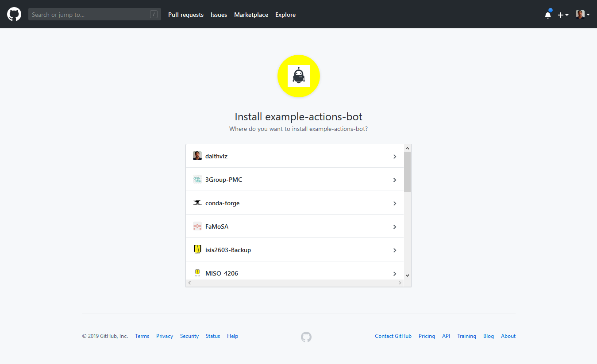Click the example-actions-bot robot avatar

point(299,76)
